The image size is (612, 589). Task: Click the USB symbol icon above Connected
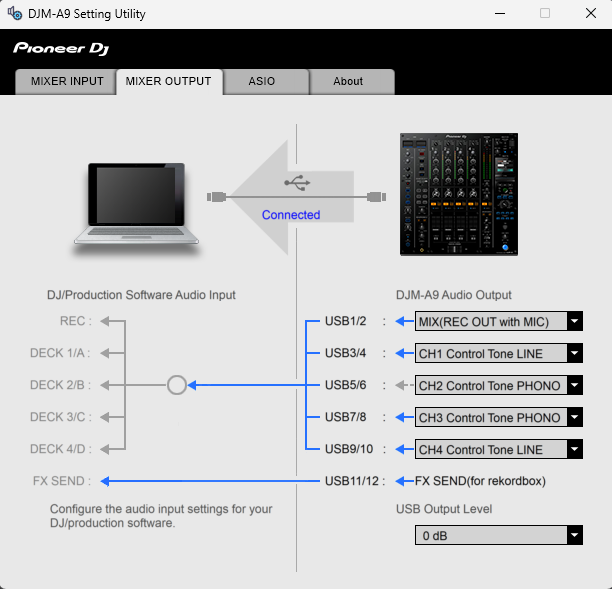point(297,183)
